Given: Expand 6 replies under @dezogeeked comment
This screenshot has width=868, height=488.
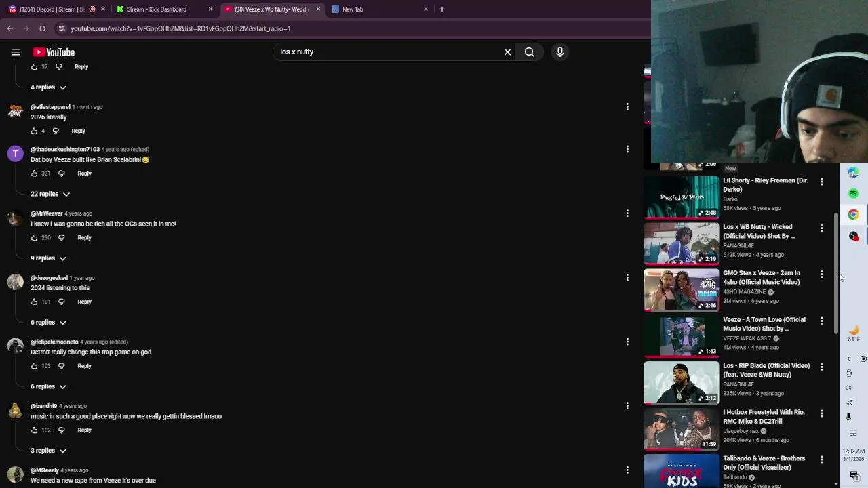Looking at the screenshot, I should [48, 323].
